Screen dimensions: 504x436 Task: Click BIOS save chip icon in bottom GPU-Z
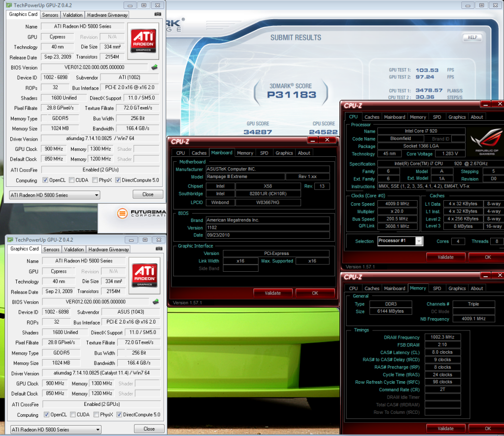(x=156, y=301)
